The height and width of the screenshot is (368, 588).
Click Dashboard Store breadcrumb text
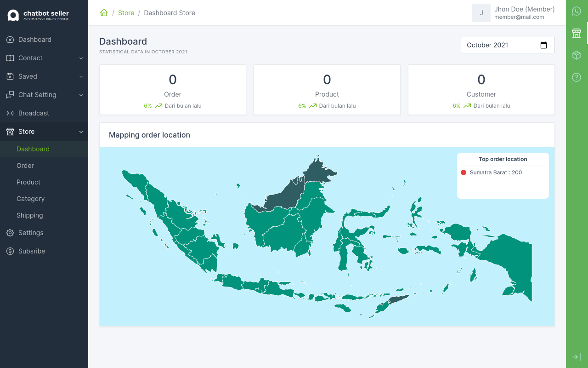coord(170,13)
